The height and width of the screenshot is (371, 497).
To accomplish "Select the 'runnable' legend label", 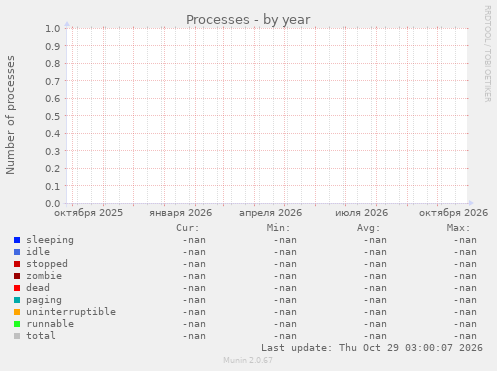I will coord(50,324).
